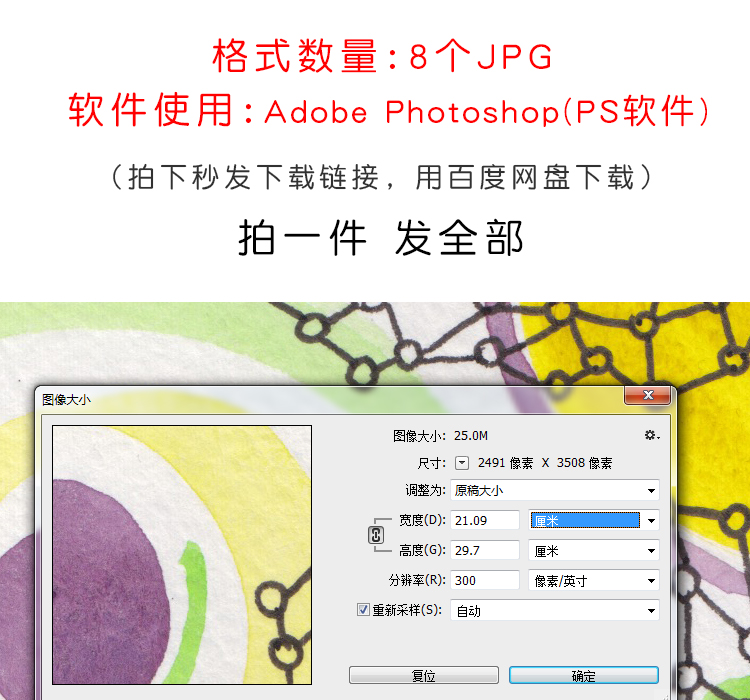Click the 宽度 width input field

click(485, 520)
